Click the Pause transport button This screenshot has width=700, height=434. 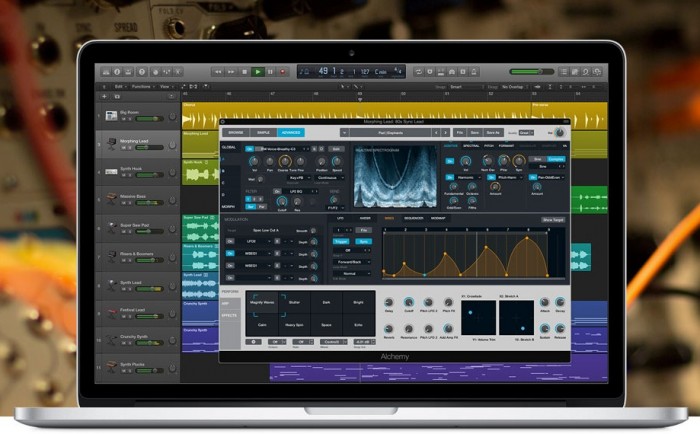coord(270,71)
